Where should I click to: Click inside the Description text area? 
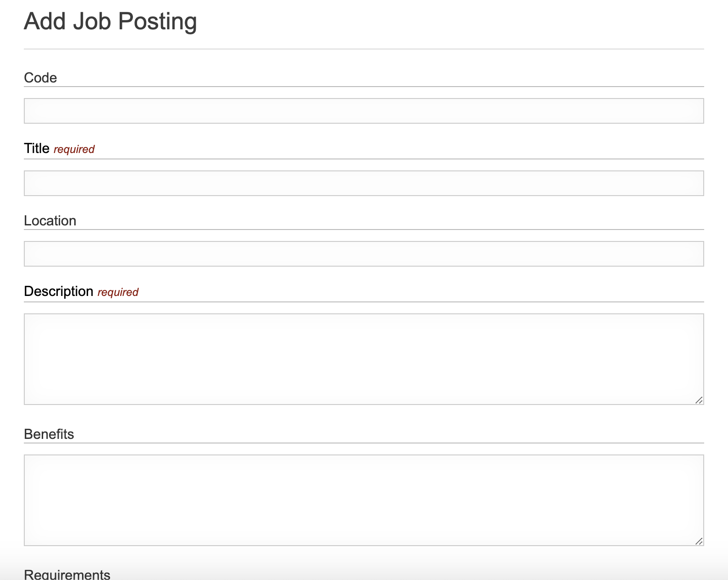point(364,359)
